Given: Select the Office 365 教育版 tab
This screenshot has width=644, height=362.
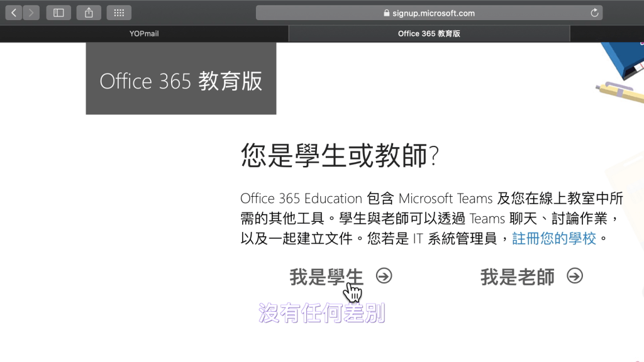Looking at the screenshot, I should (429, 34).
